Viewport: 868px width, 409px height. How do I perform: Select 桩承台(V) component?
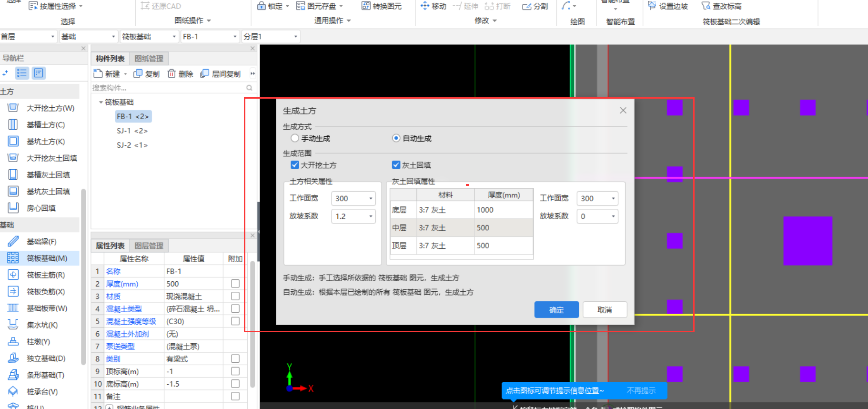[42, 392]
